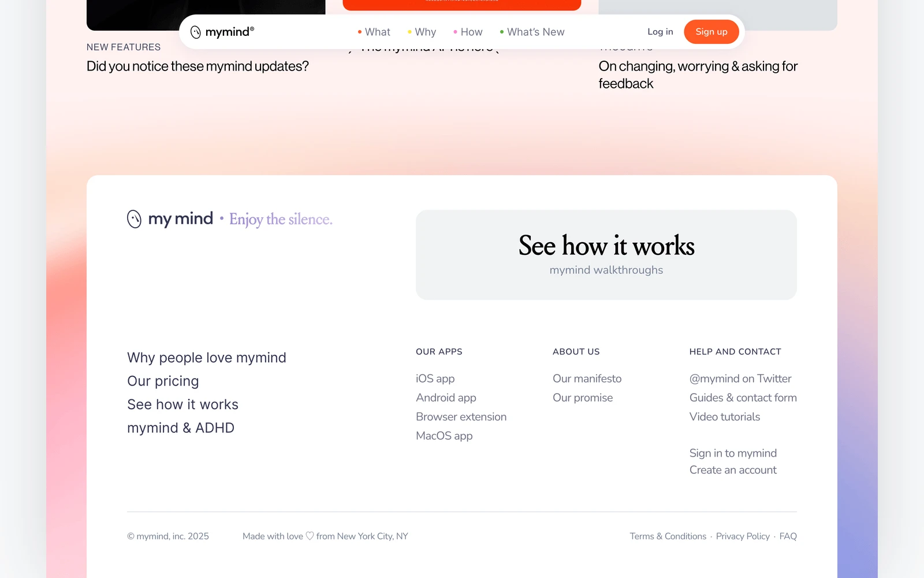
Task: Click the orange Sign up button
Action: click(711, 32)
